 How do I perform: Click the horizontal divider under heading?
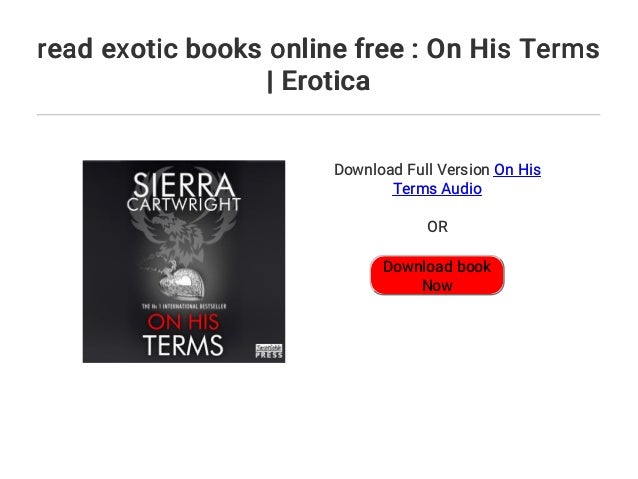point(318,115)
